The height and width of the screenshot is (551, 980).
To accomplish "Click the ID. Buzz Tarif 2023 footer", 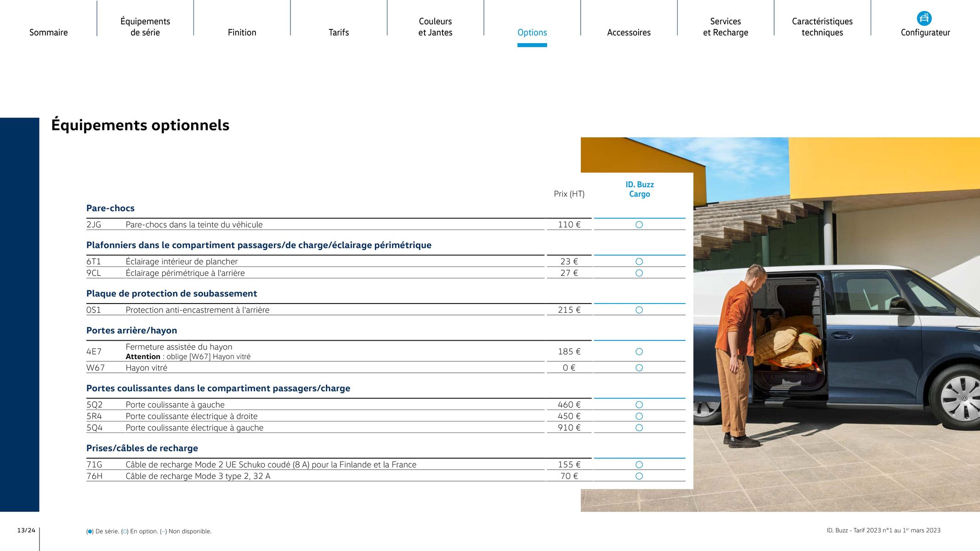I will coord(884,530).
